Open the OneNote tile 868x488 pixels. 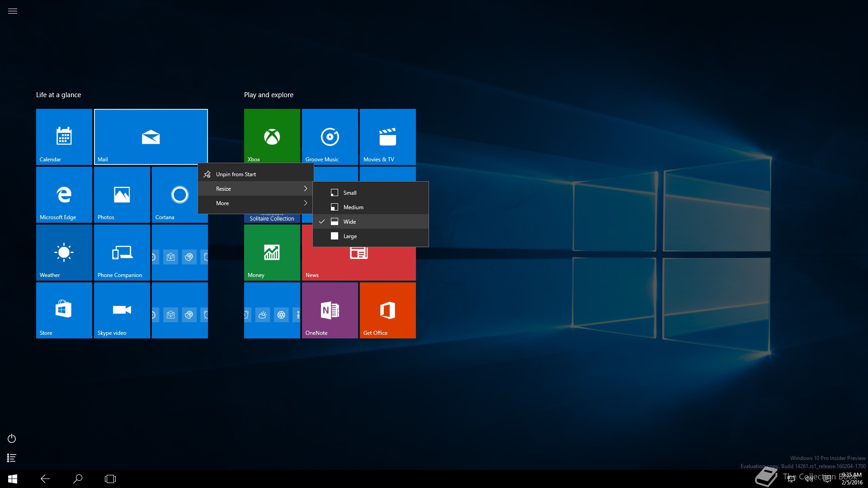pos(330,310)
